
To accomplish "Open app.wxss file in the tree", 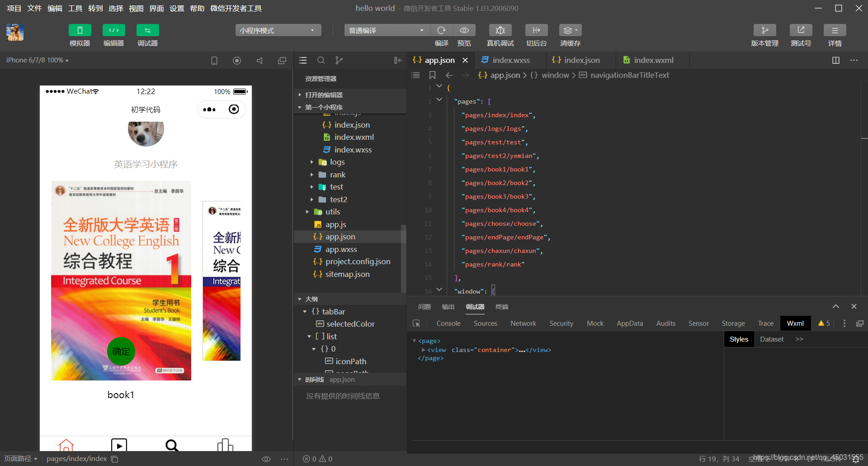I will [341, 249].
